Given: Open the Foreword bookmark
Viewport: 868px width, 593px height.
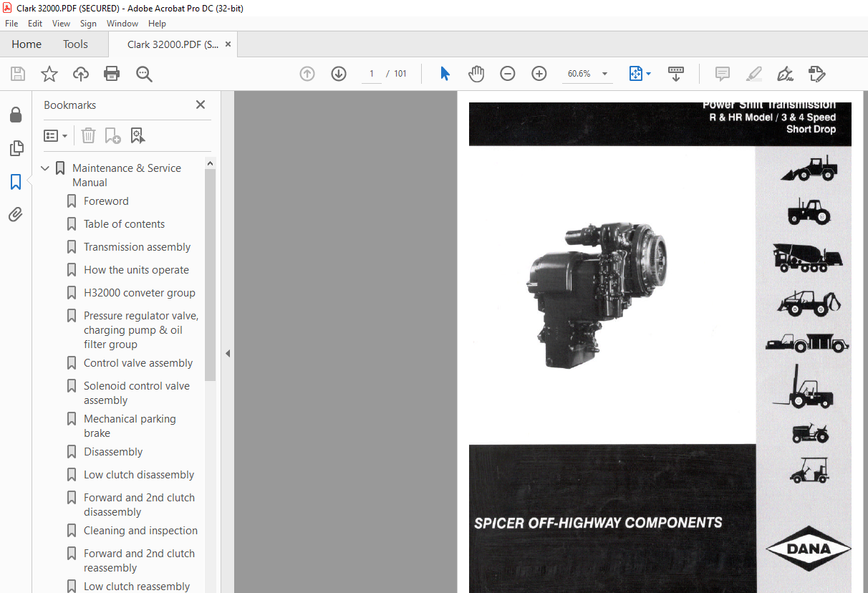Looking at the screenshot, I should pos(106,201).
